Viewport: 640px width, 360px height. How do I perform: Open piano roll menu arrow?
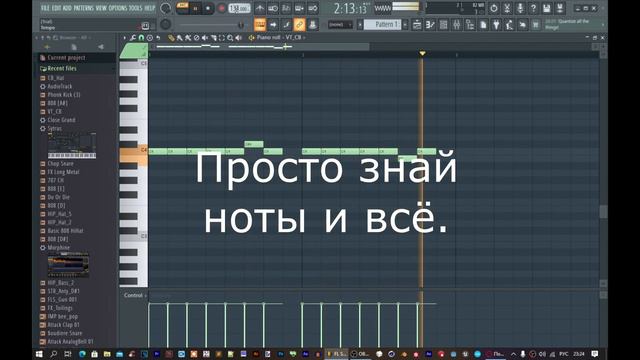tap(124, 38)
